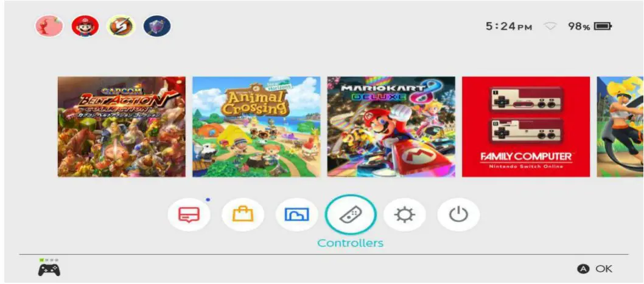Select the Controllers icon
The width and height of the screenshot is (644, 284).
point(351,214)
